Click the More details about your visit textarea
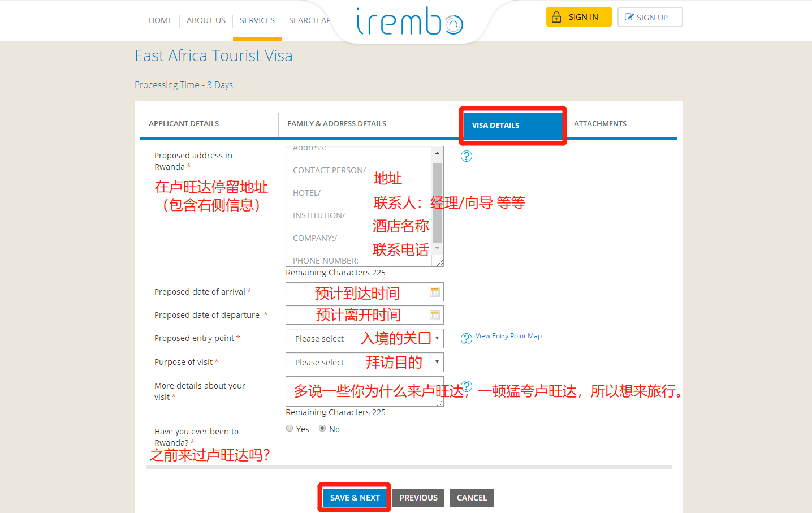This screenshot has height=513, width=812. coord(365,391)
